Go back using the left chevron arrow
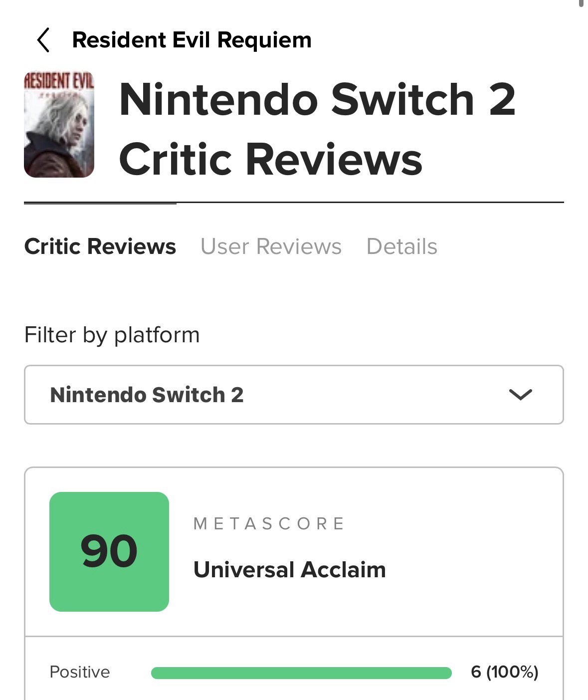 (43, 40)
